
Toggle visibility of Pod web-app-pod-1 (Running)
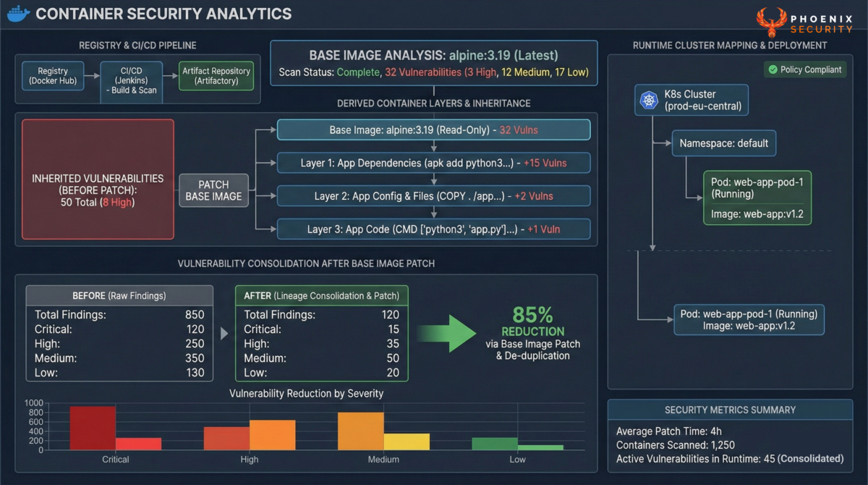757,197
